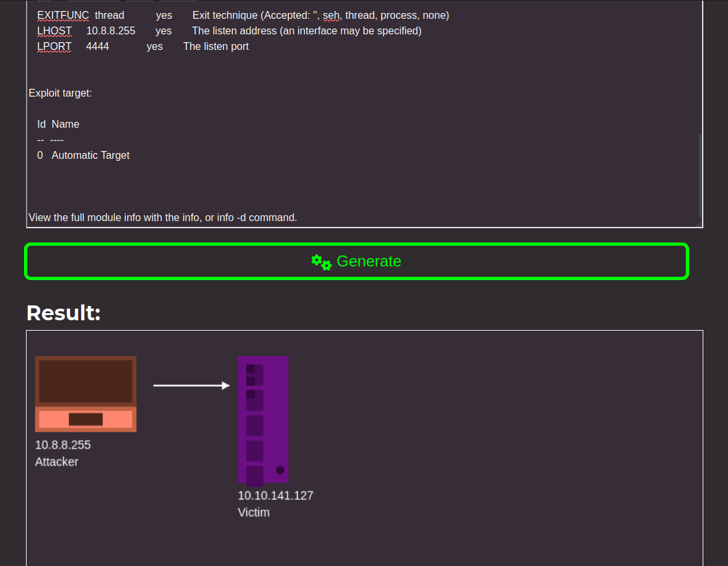Image resolution: width=728 pixels, height=566 pixels.
Task: Click the Attacker caption under laptop
Action: coord(56,462)
